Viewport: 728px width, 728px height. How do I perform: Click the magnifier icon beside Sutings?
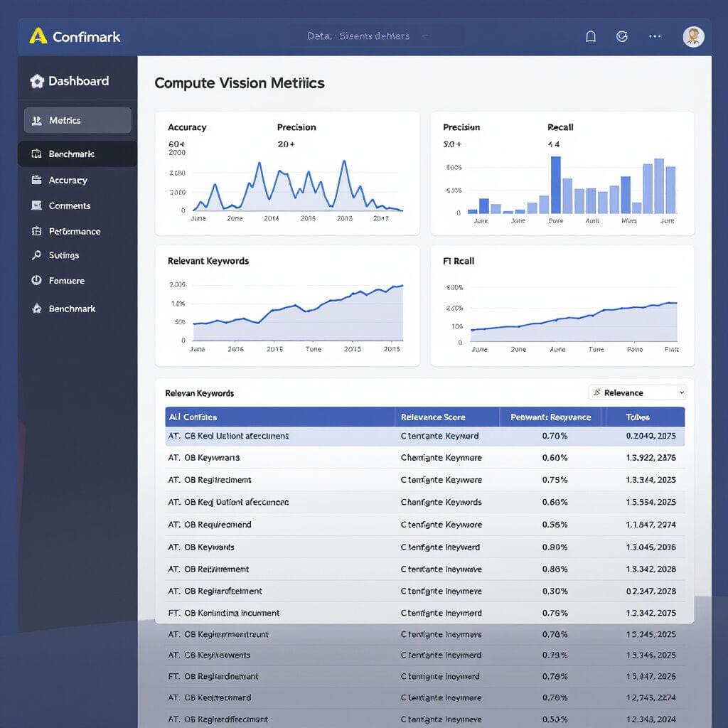(37, 255)
